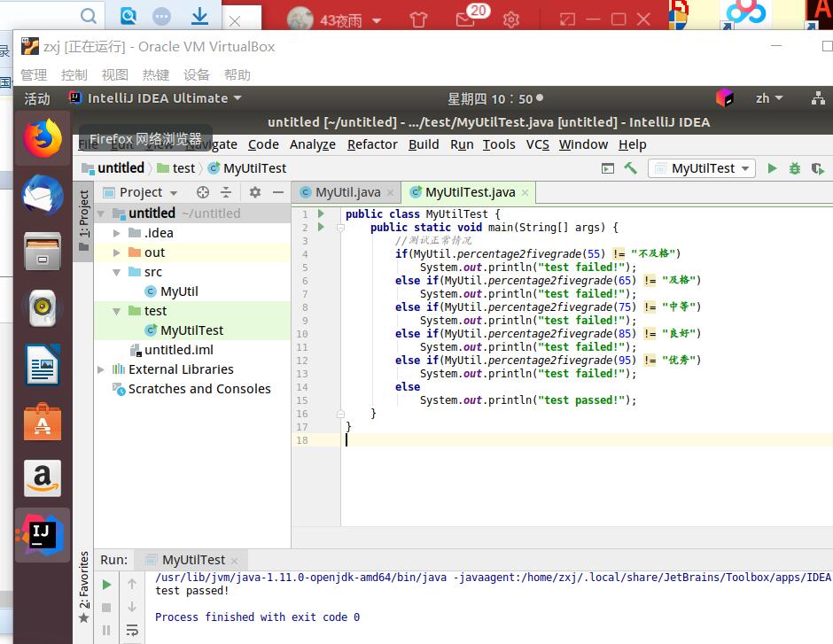
Task: Expand External Libraries node
Action: point(101,369)
